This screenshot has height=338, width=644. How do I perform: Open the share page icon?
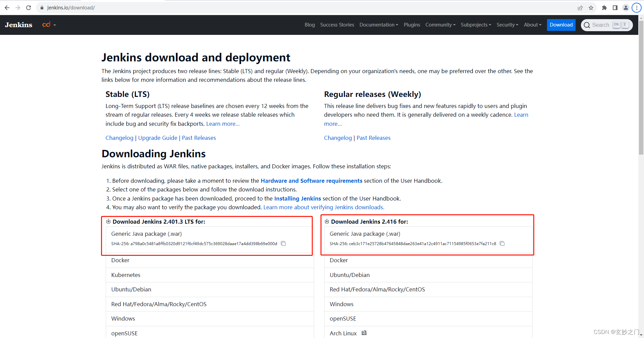tap(580, 8)
